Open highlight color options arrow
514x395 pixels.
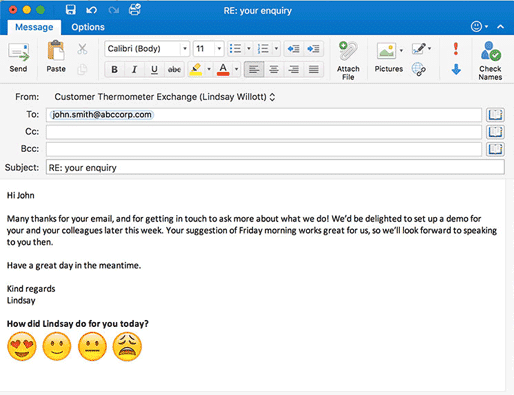coord(209,69)
